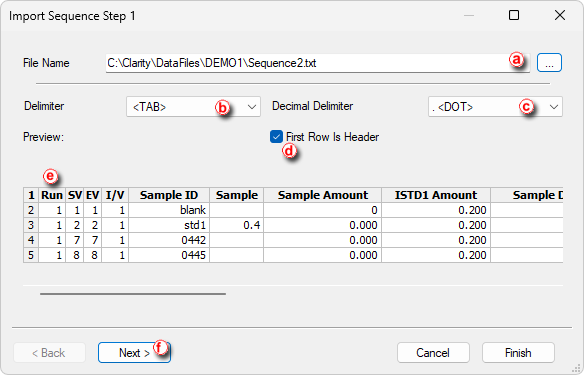Open the Decimal Delimiter <DOT> dropdown

click(495, 107)
